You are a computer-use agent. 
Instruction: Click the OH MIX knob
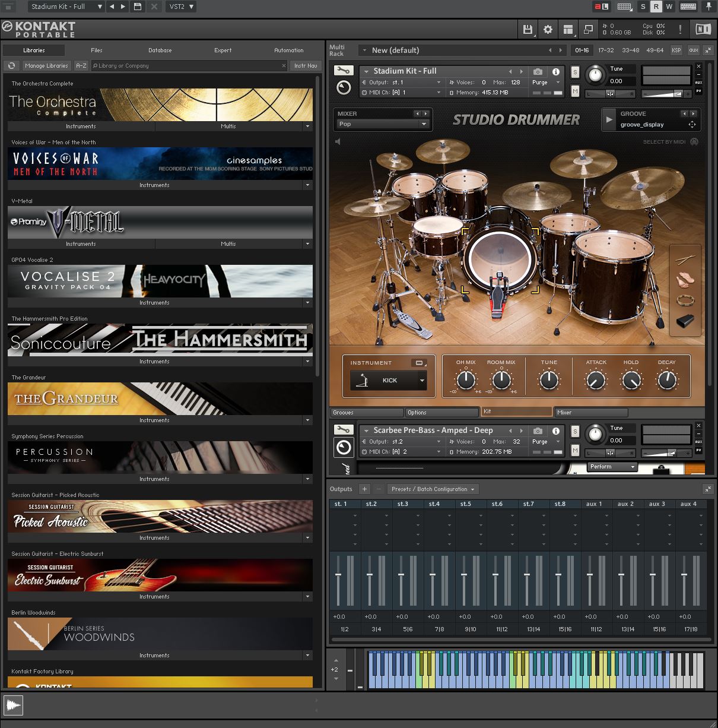(466, 379)
